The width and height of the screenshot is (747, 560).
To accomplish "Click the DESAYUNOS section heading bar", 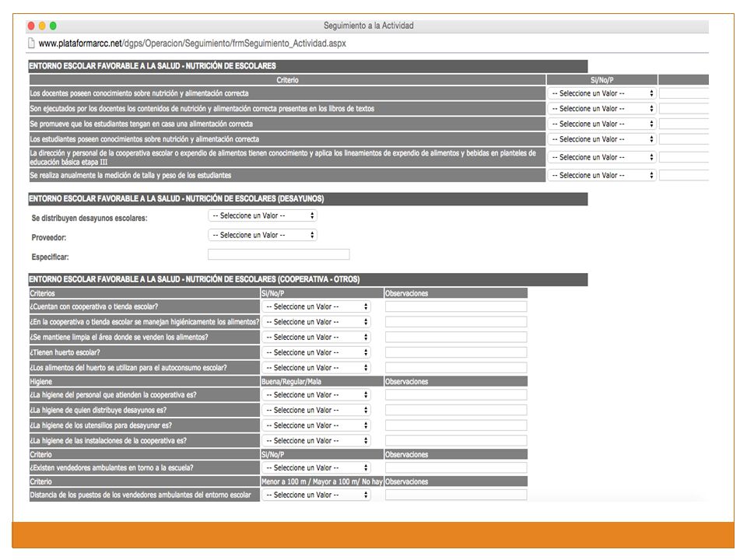I will click(308, 198).
